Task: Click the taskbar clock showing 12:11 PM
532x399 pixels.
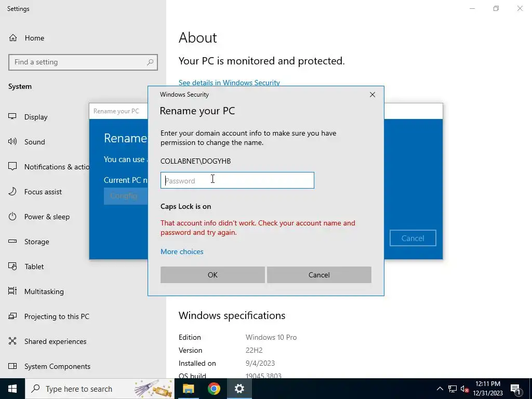Action: (x=487, y=389)
